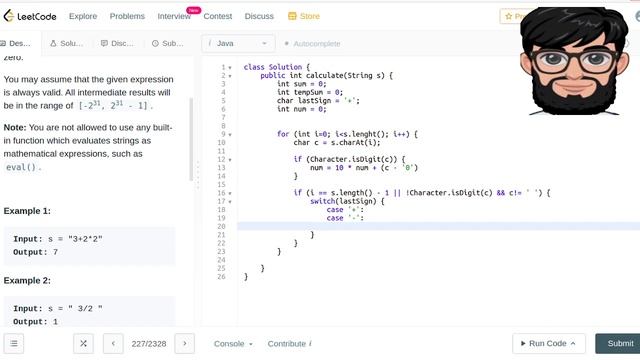Screen dimensions: 640x360
Task: Pick a random problem with shuffle icon
Action: tap(83, 344)
